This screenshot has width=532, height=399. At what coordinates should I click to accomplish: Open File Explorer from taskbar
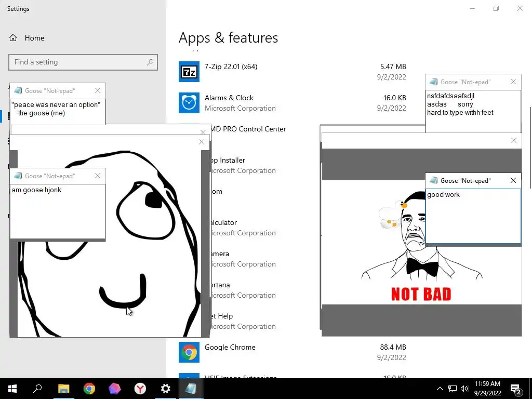point(63,389)
